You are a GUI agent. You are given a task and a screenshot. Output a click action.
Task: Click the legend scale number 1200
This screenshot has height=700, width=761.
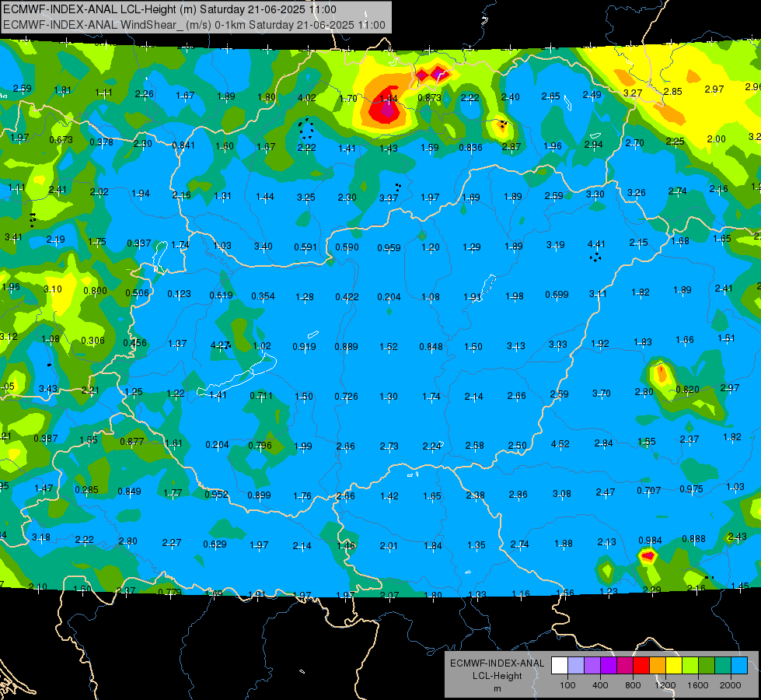(x=665, y=685)
